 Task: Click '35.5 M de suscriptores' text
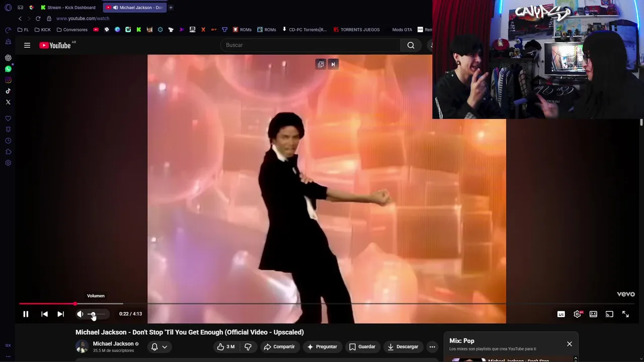113,350
